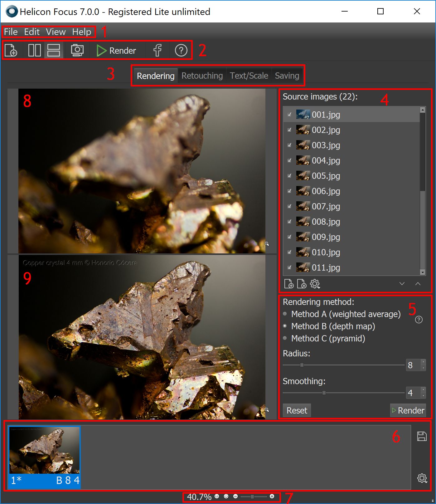436x504 pixels.
Task: Select Method C (pyramid) rendering
Action: pos(285,338)
